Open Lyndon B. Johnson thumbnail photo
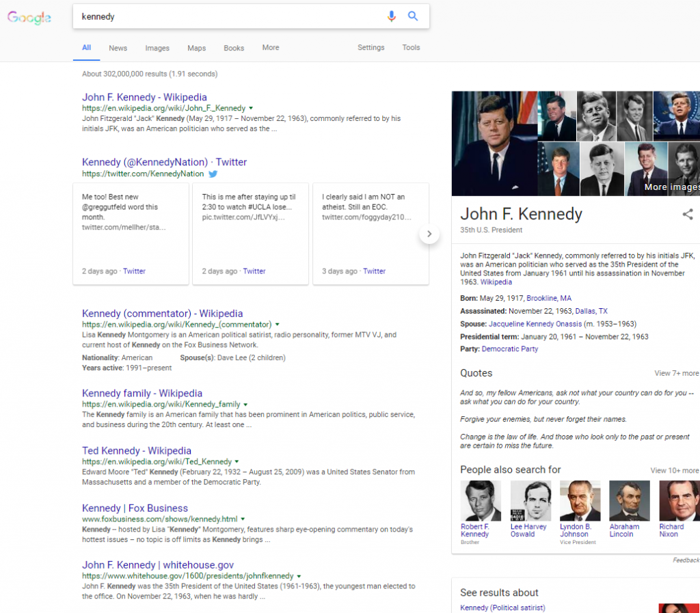700x613 pixels. [580, 500]
